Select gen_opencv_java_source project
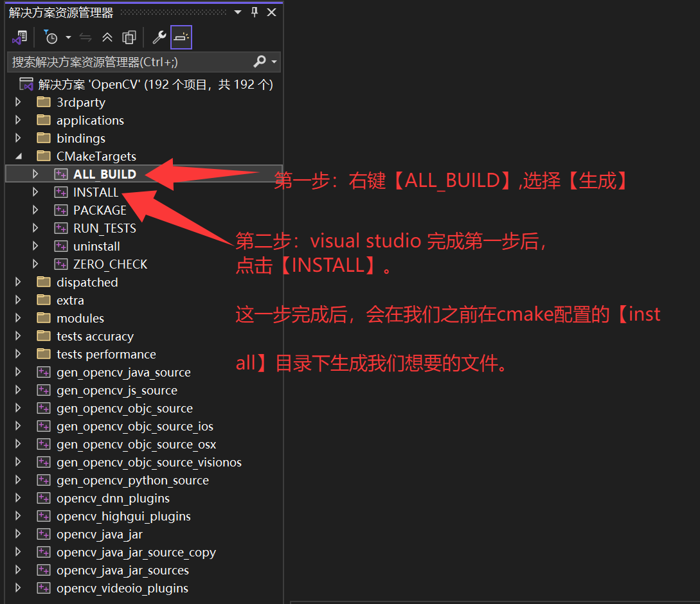This screenshot has width=700, height=604. point(123,372)
